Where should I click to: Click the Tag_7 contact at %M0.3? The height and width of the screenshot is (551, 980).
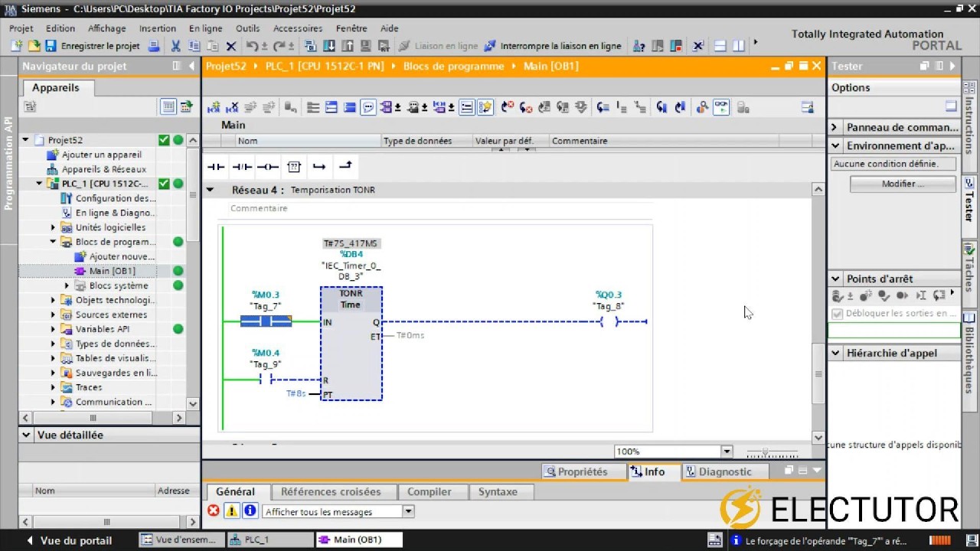tap(266, 321)
